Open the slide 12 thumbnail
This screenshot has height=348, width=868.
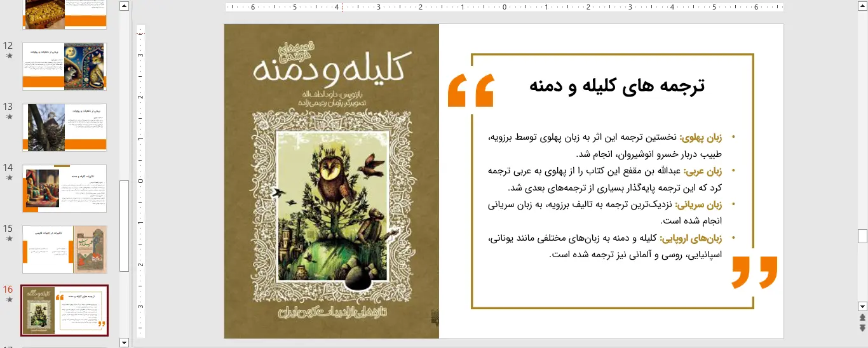click(65, 67)
